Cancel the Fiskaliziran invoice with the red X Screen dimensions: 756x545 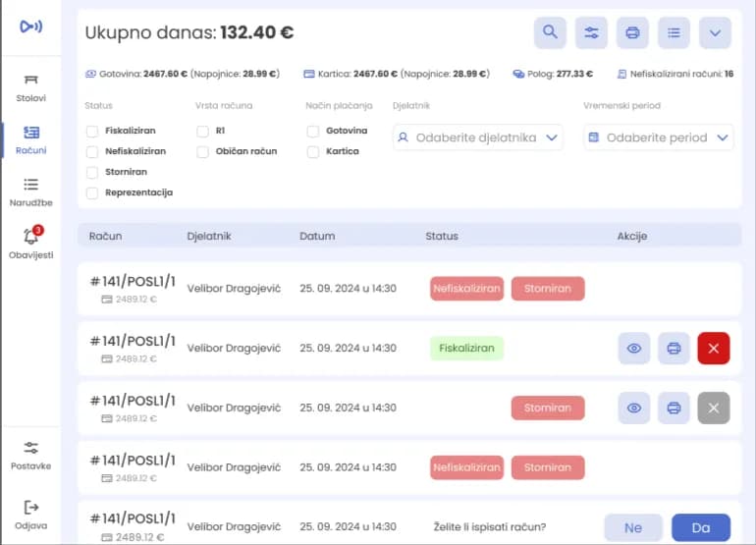click(x=714, y=349)
